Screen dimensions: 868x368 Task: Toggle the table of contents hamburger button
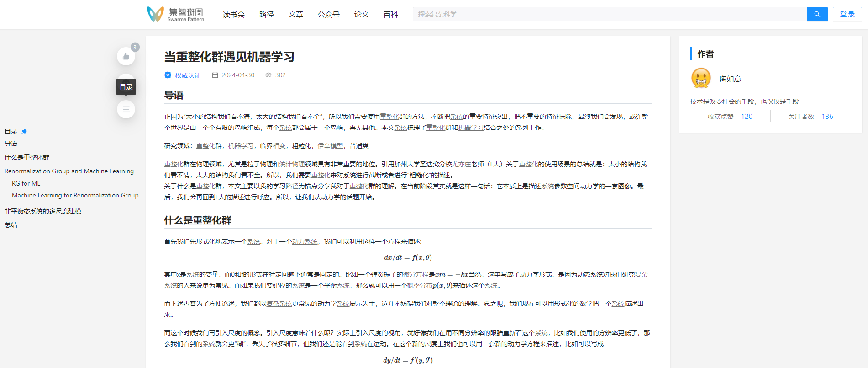[x=126, y=110]
